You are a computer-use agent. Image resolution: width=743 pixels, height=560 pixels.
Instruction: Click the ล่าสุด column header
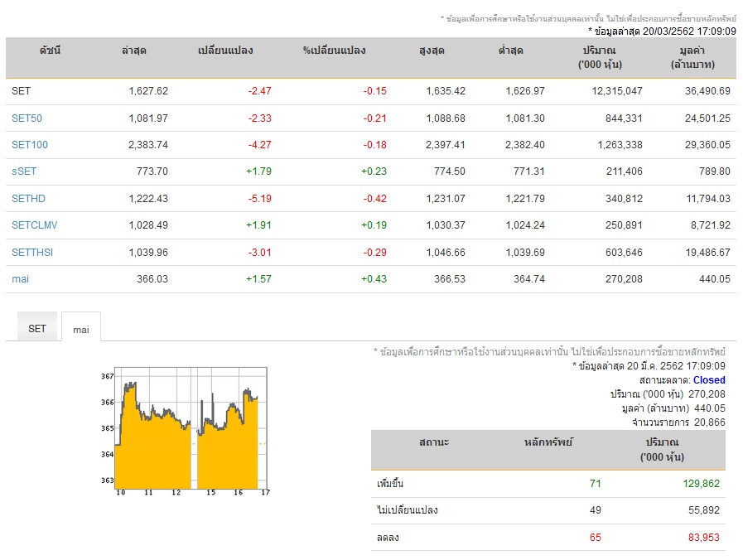click(x=134, y=51)
